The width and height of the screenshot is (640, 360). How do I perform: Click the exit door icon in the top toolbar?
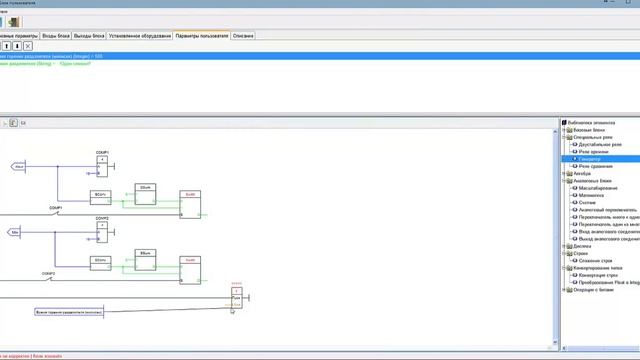coord(14,22)
